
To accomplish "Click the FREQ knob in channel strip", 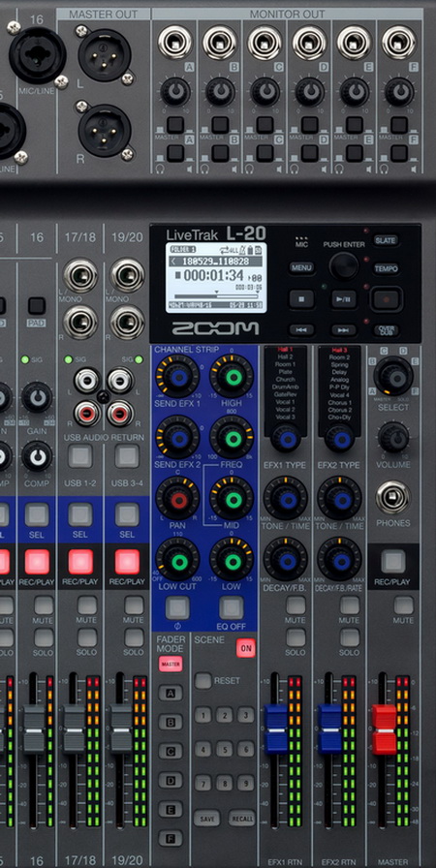I will [x=233, y=437].
